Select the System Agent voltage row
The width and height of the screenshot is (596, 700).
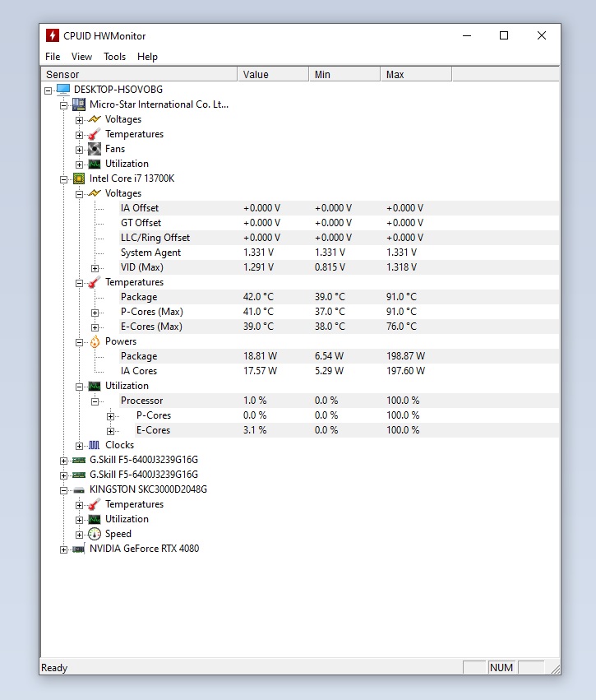[x=339, y=253]
